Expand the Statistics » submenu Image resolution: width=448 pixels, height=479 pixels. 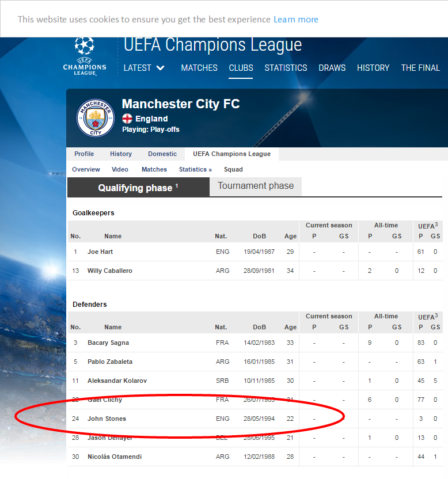click(195, 169)
